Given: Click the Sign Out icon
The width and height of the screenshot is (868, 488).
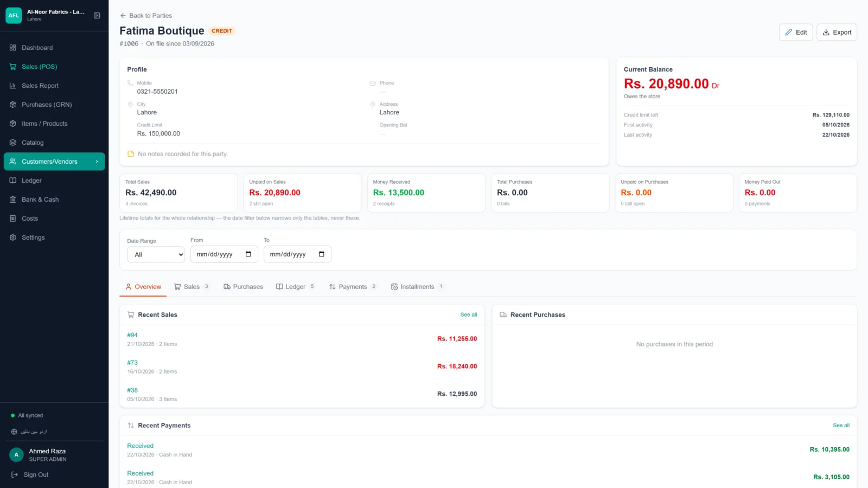Looking at the screenshot, I should click(15, 474).
